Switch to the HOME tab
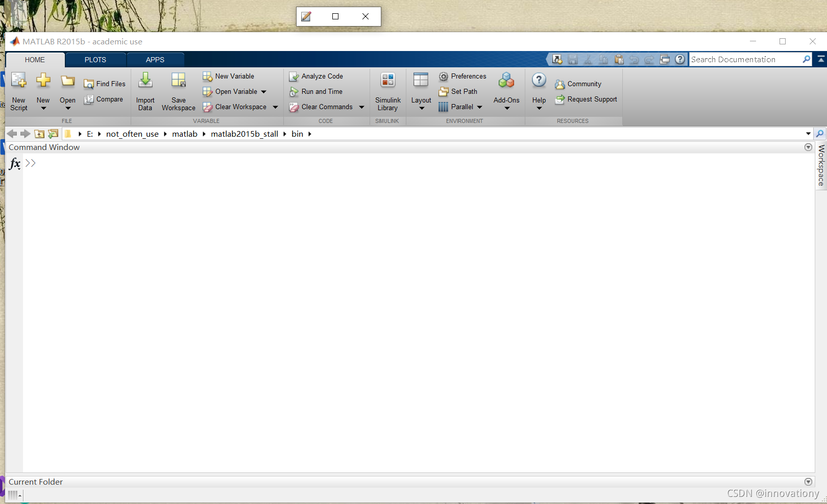Screen dimensions: 827x504 (35, 60)
